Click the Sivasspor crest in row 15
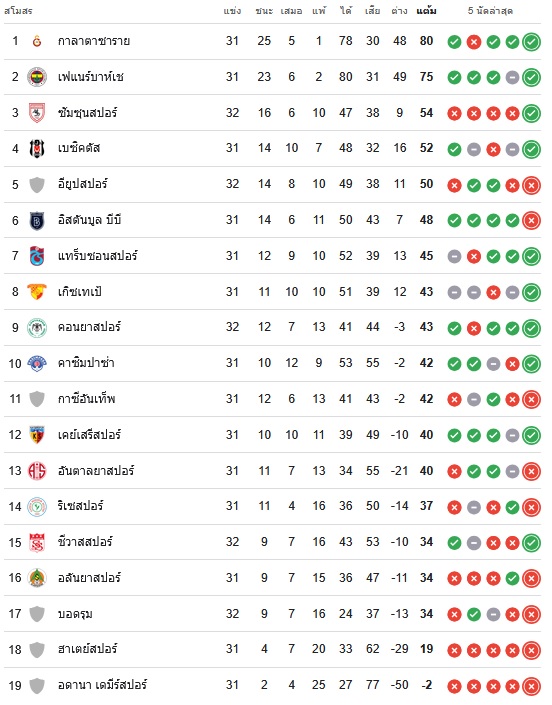Image resolution: width=552 pixels, height=705 pixels. tap(37, 543)
